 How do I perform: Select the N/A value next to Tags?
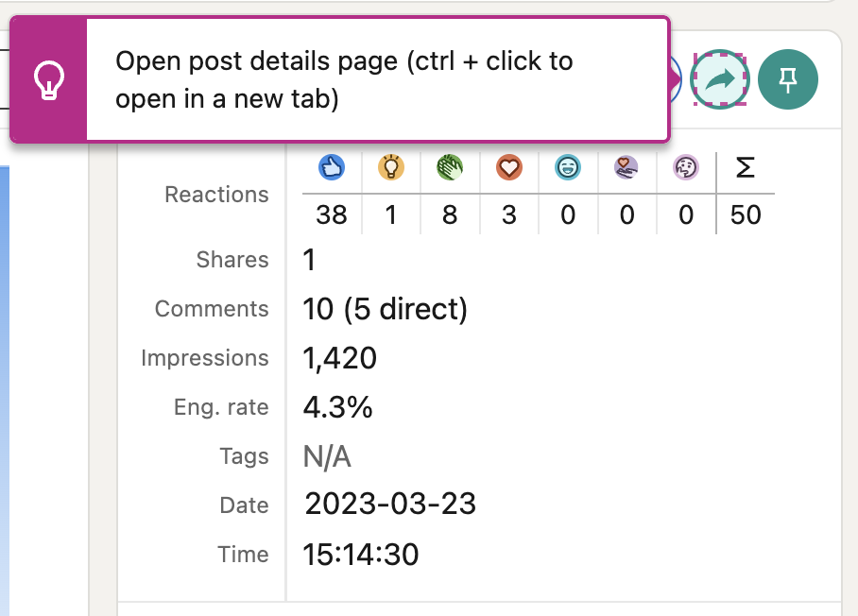pos(326,455)
